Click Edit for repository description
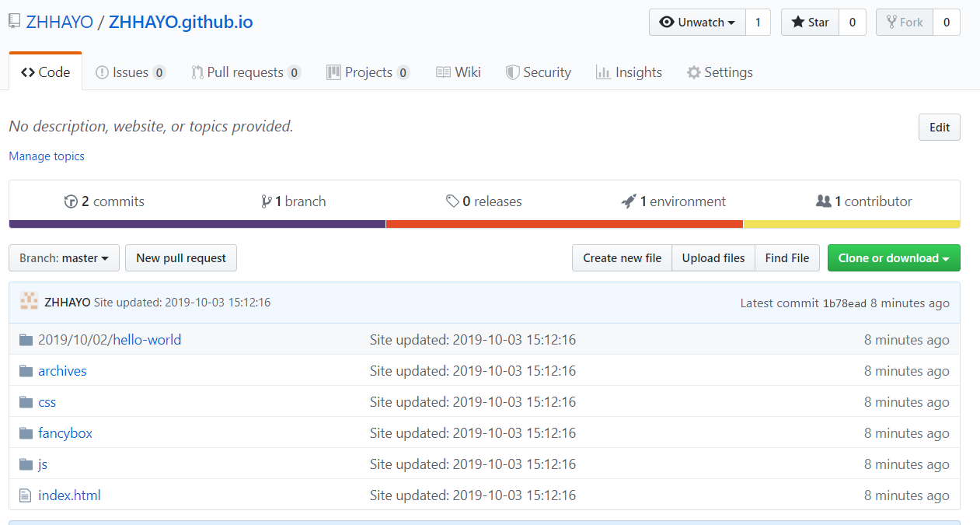Viewport: 980px width, 525px height. [x=940, y=128]
